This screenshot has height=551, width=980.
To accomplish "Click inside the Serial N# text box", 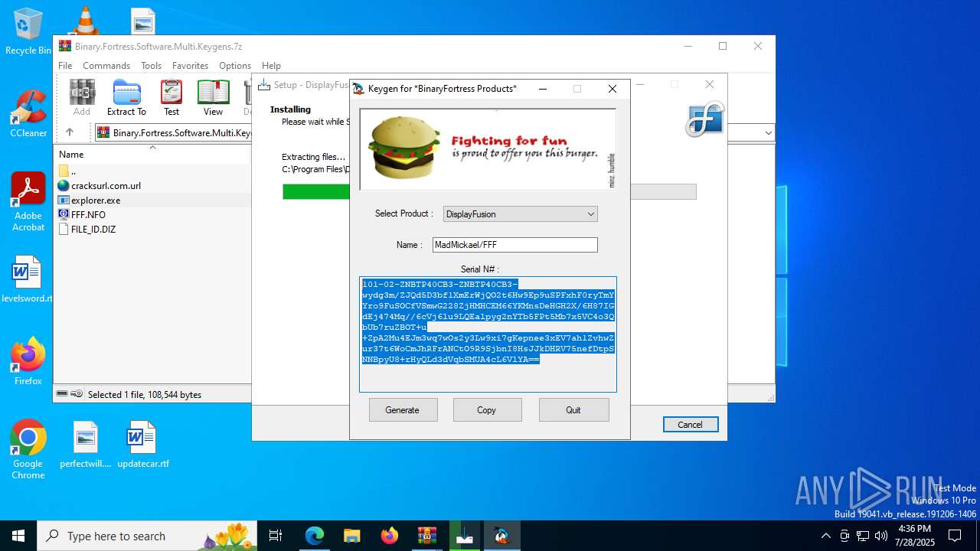I will click(488, 334).
